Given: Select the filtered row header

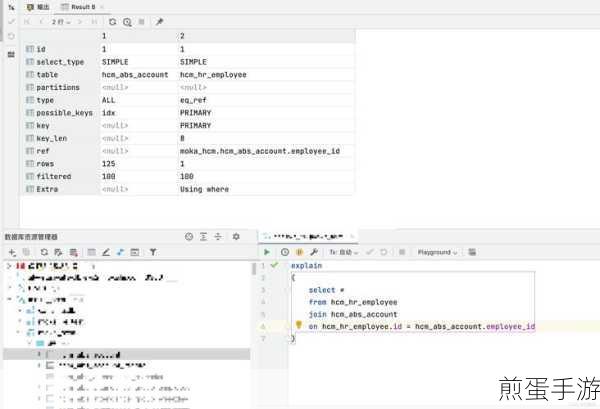Looking at the screenshot, I should coord(60,176).
